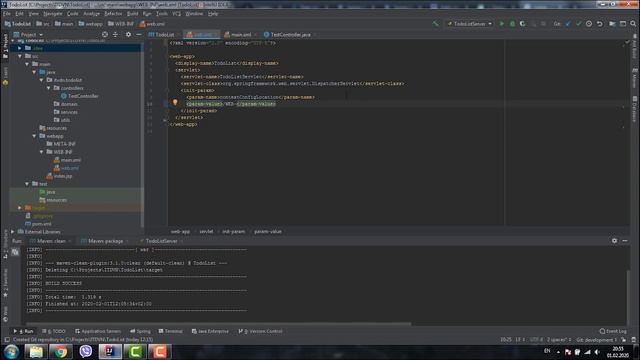640x360 pixels.
Task: Collapse the test folder arrow
Action: 27,184
